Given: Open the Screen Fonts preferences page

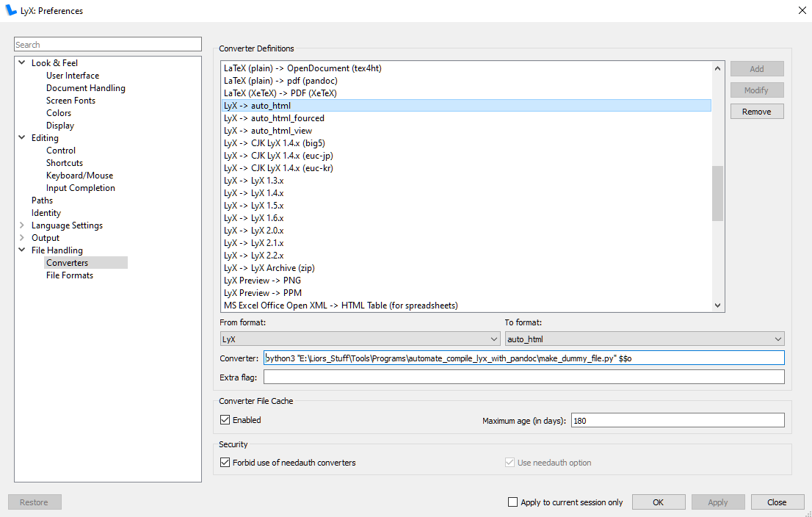Looking at the screenshot, I should [x=70, y=101].
